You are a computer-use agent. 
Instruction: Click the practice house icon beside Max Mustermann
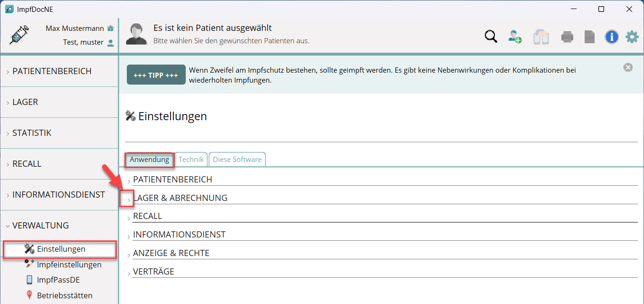coord(111,28)
